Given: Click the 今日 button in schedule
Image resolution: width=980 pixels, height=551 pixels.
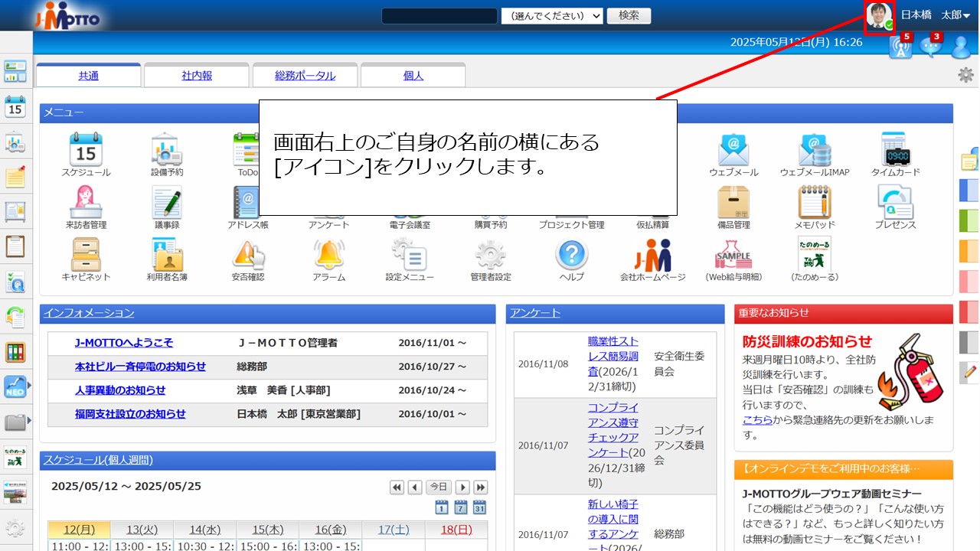Looking at the screenshot, I should point(439,487).
